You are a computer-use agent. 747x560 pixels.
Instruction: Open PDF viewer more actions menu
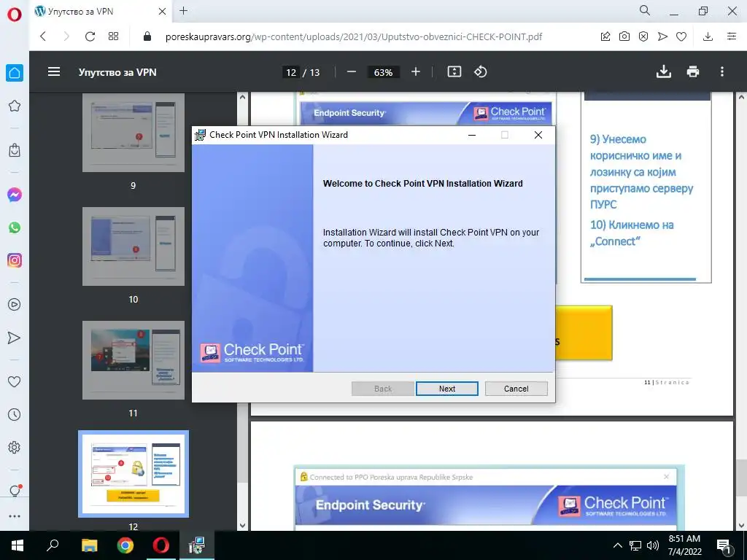[721, 72]
